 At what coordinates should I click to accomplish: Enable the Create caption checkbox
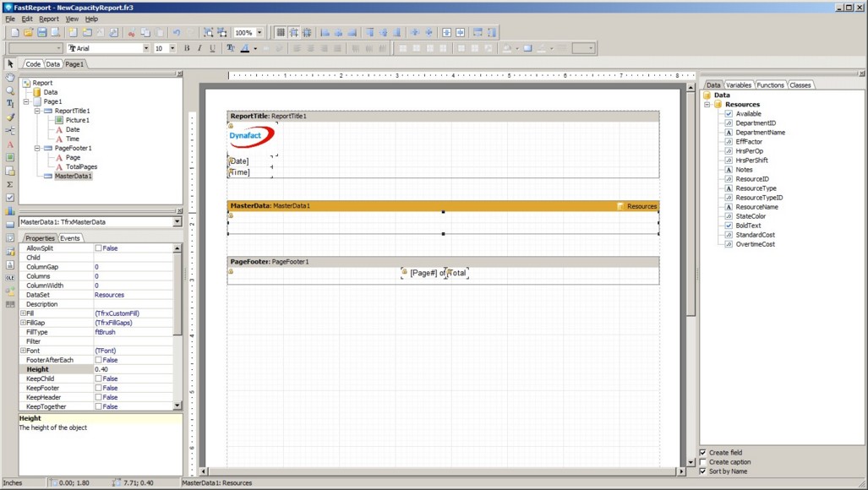pyautogui.click(x=703, y=462)
